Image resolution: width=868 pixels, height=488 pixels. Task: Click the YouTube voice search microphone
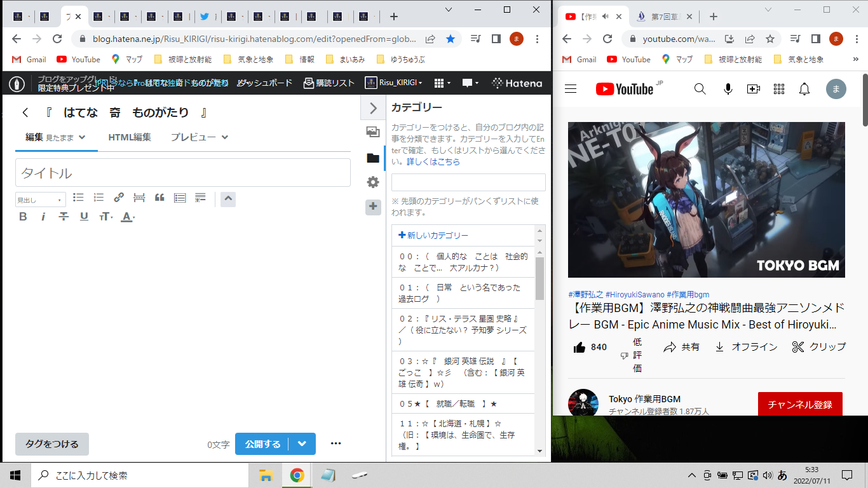point(728,89)
